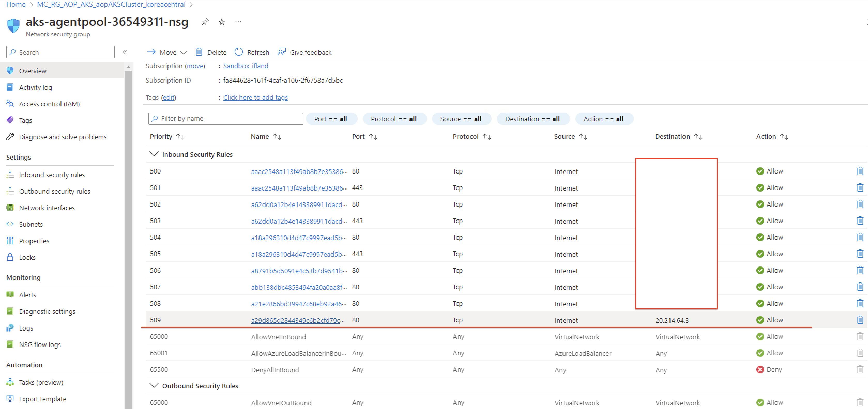
Task: Refresh the network security group view
Action: tap(252, 52)
